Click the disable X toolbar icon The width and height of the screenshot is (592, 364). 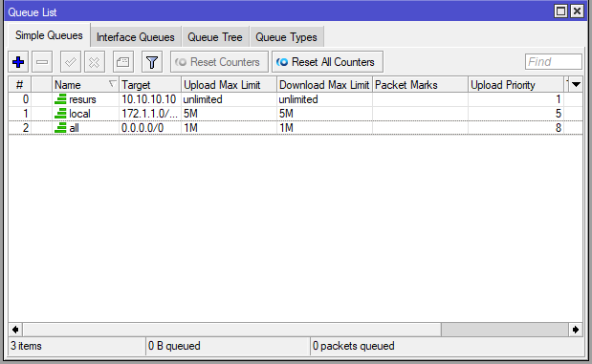coord(95,62)
